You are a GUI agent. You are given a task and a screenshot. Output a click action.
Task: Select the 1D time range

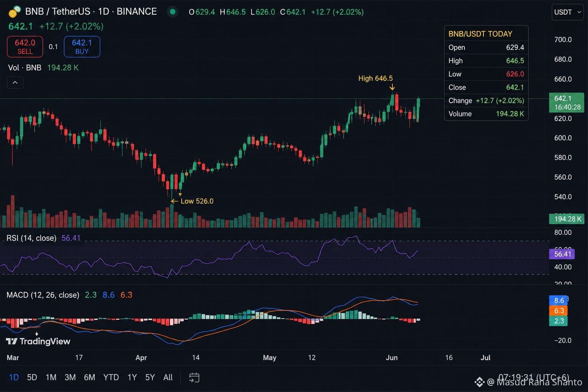(x=14, y=377)
